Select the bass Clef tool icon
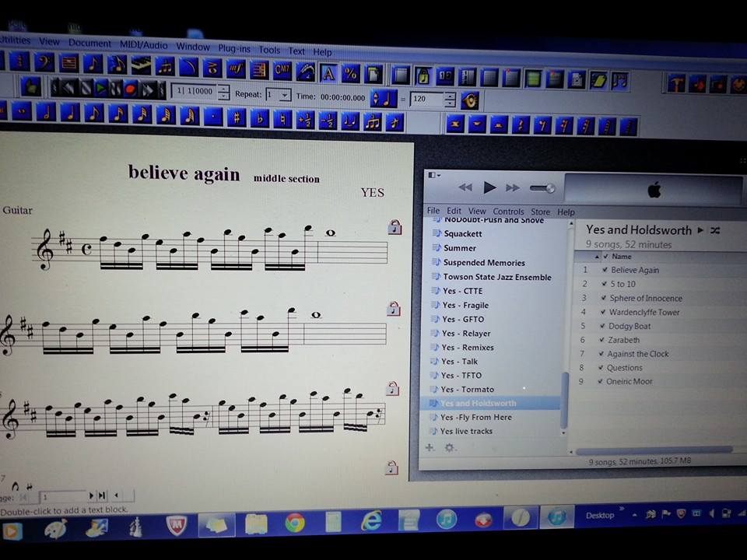The image size is (747, 560). pos(44,62)
